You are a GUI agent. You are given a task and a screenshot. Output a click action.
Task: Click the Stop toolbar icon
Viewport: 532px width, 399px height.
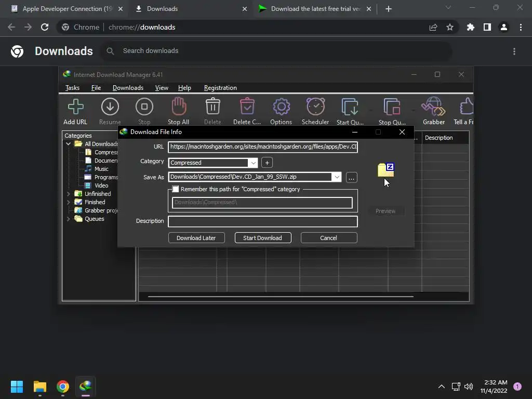click(x=144, y=107)
